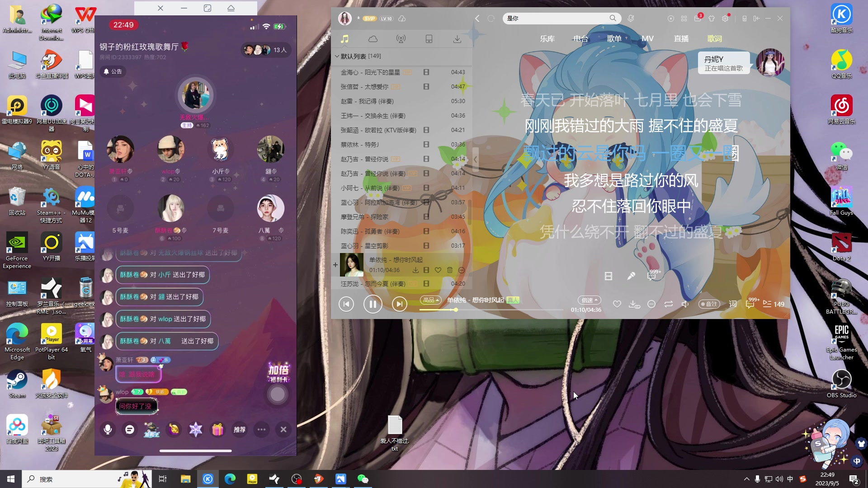
Task: Open comments icon in bottom player bar
Action: point(750,304)
